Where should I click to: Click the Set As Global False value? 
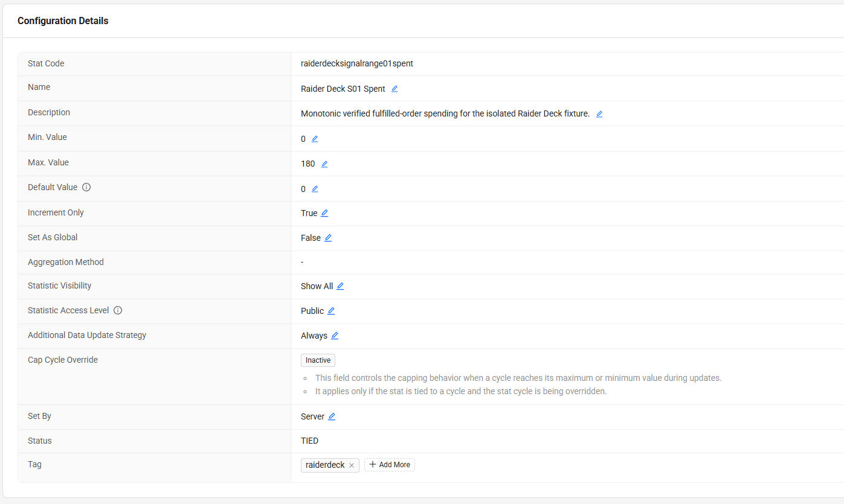[x=311, y=238]
